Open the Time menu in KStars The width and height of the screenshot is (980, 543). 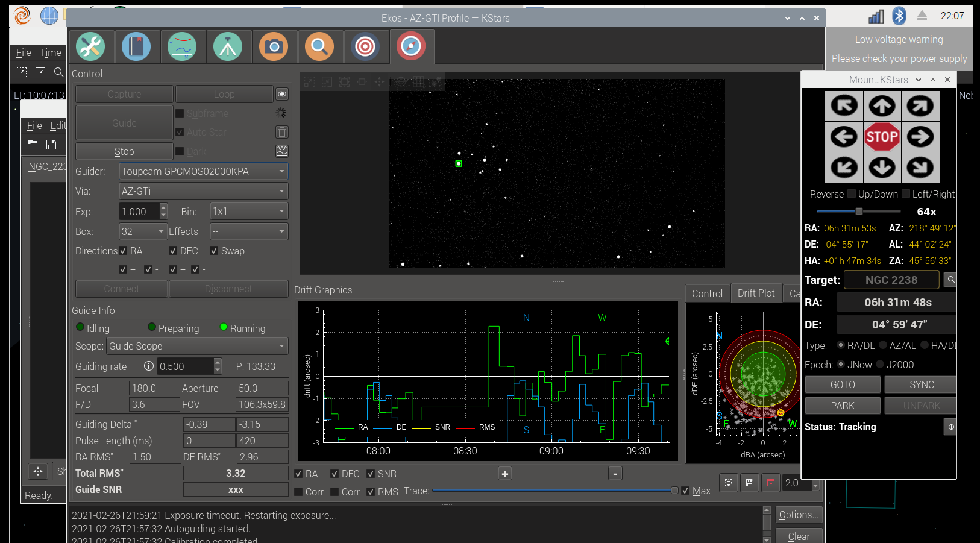(x=51, y=52)
